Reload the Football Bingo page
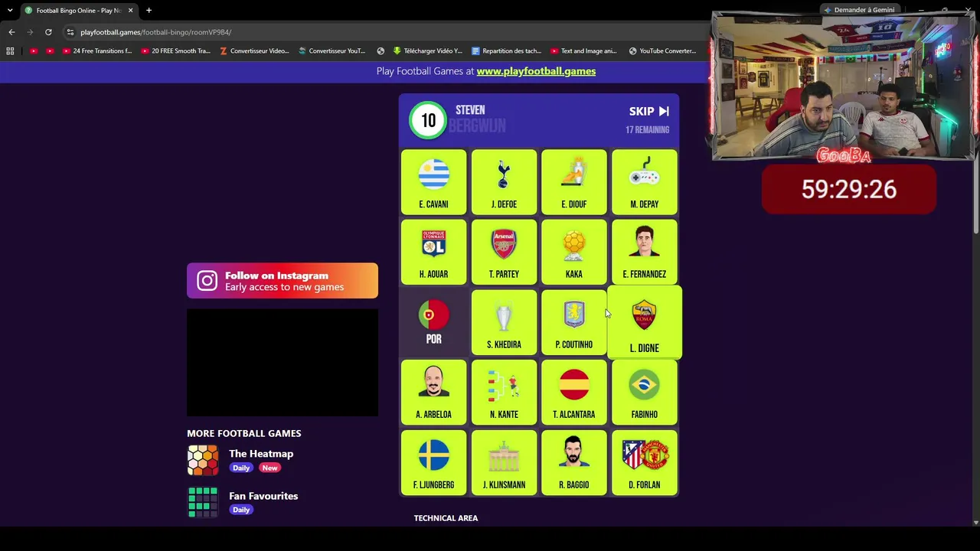Image resolution: width=980 pixels, height=551 pixels. (48, 32)
